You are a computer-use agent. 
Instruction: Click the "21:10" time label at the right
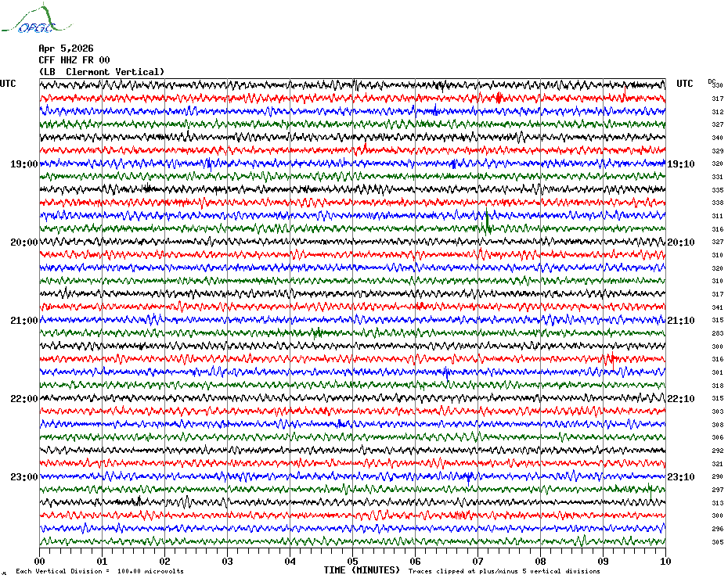(681, 321)
